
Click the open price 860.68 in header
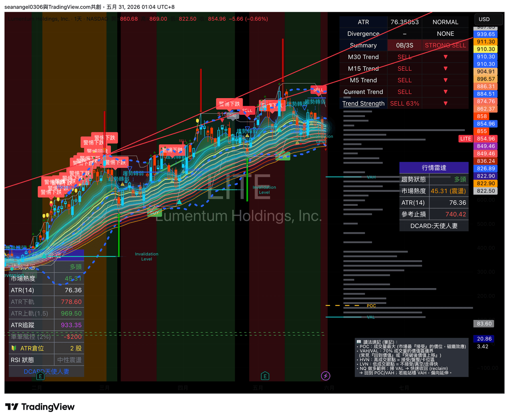click(x=129, y=19)
